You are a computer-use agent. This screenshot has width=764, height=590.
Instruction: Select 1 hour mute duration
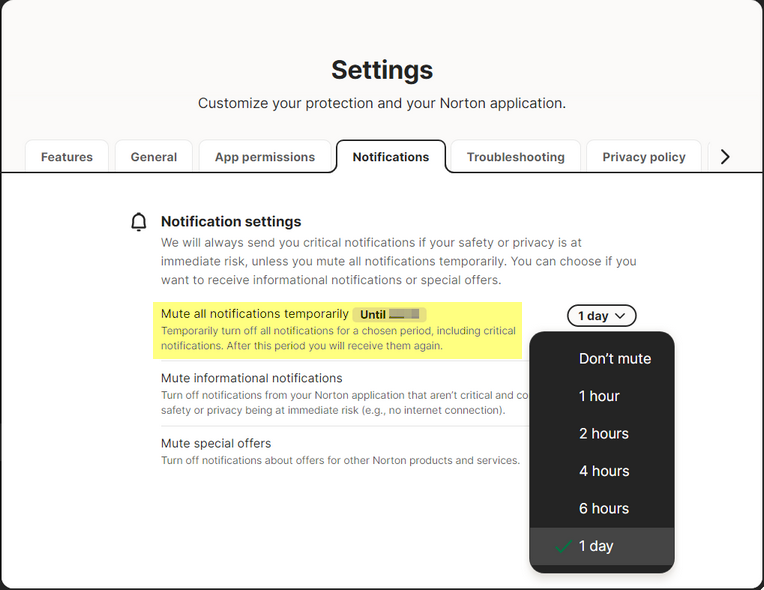point(599,396)
